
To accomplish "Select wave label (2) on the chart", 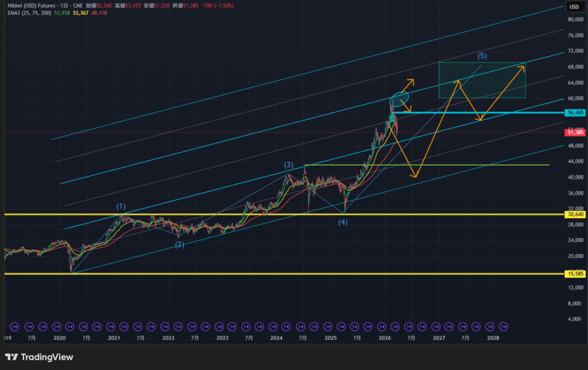I will point(179,244).
